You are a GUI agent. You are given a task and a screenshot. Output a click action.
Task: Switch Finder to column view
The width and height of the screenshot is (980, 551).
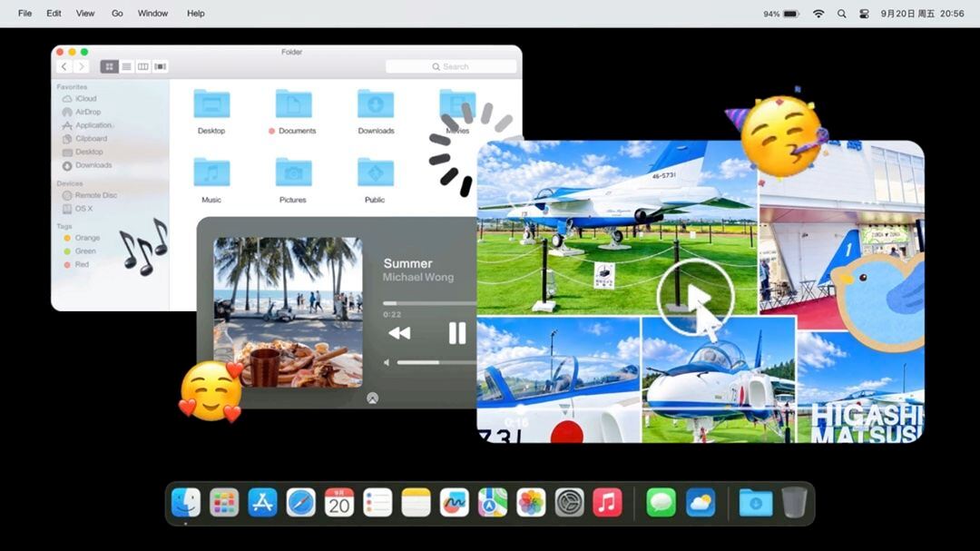click(x=143, y=66)
